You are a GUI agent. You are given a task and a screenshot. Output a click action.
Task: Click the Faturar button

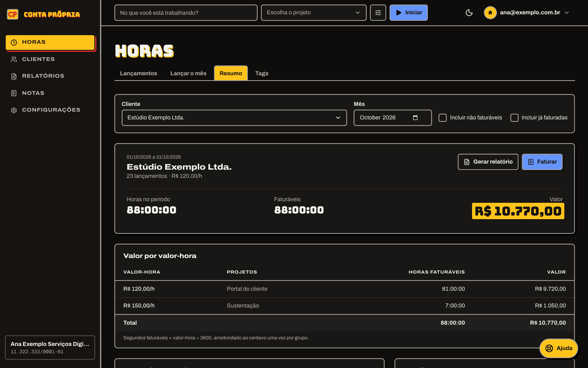542,162
